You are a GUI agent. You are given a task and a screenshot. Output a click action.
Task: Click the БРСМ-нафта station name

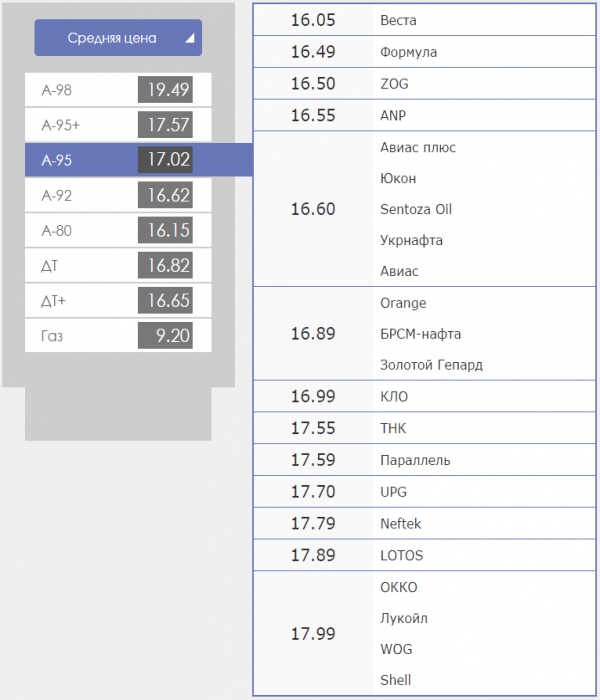421,334
